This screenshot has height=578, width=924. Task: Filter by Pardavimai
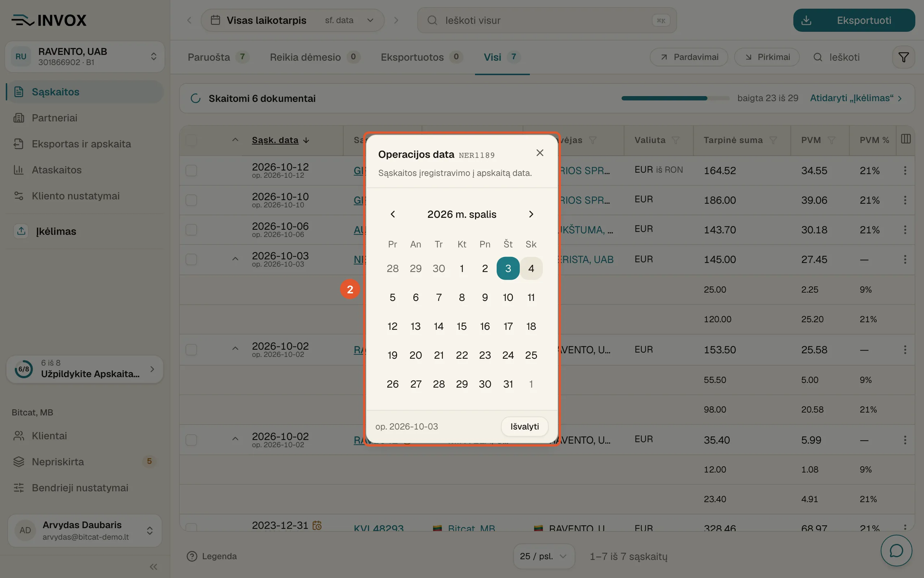click(689, 57)
